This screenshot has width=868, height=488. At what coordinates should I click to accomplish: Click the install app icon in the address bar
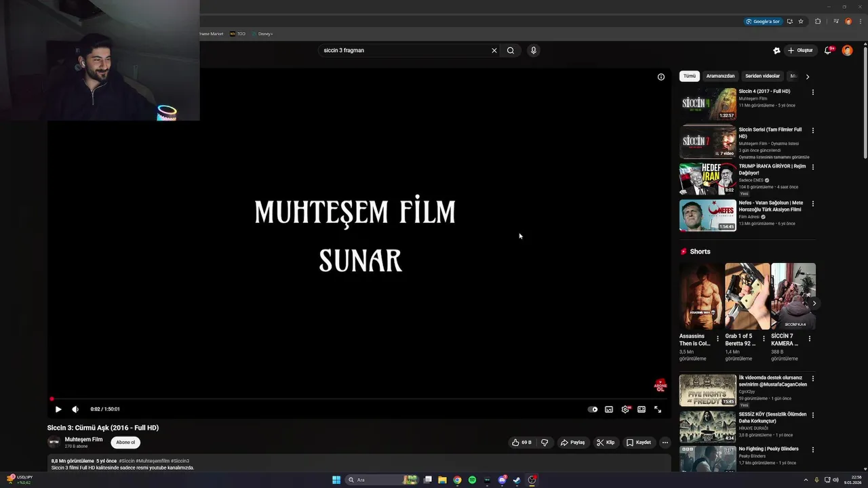click(789, 22)
